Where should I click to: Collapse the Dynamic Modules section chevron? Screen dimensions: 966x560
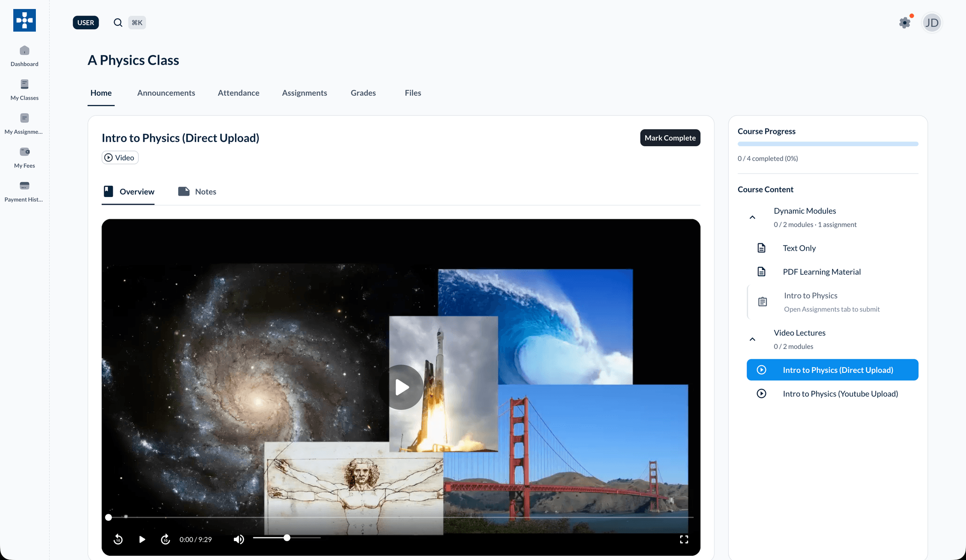pyautogui.click(x=752, y=217)
